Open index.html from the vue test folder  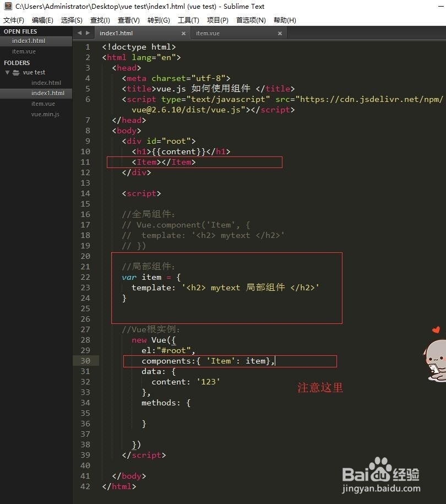pyautogui.click(x=46, y=83)
